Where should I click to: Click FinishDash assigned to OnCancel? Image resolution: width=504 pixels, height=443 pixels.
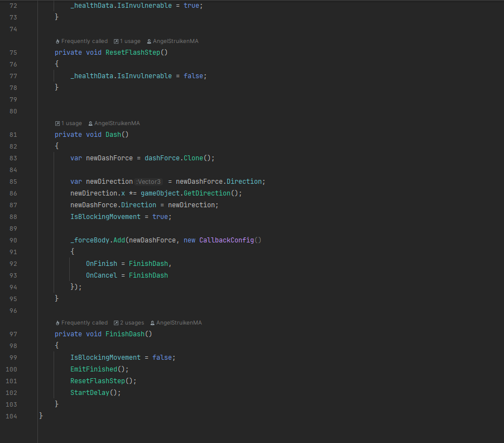[148, 275]
